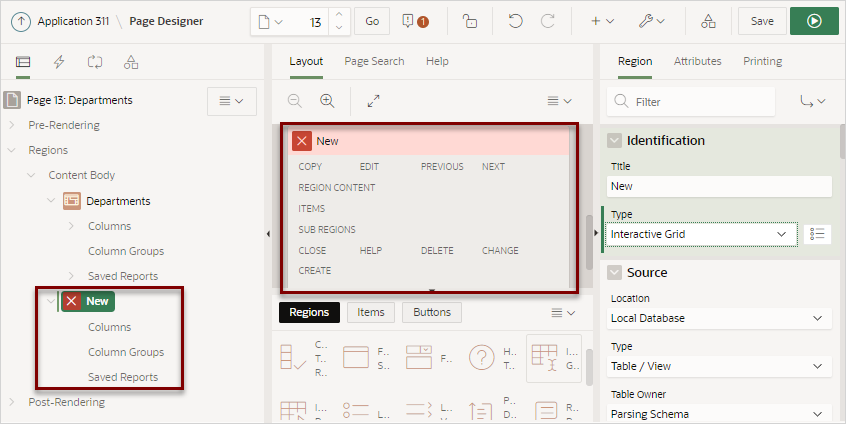Screen dimensions: 846x424
Task: Select the Departments region in tree
Action: pyautogui.click(x=118, y=201)
